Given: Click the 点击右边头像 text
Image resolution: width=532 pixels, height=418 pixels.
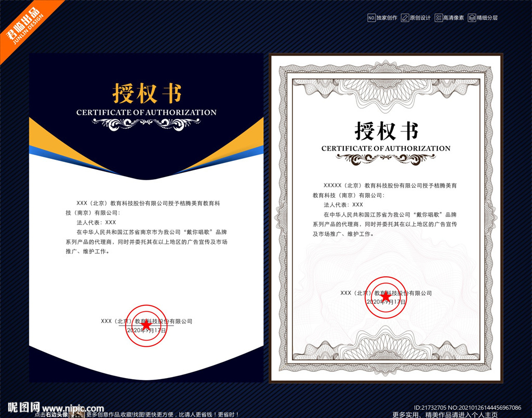Looking at the screenshot, I should (51, 414).
